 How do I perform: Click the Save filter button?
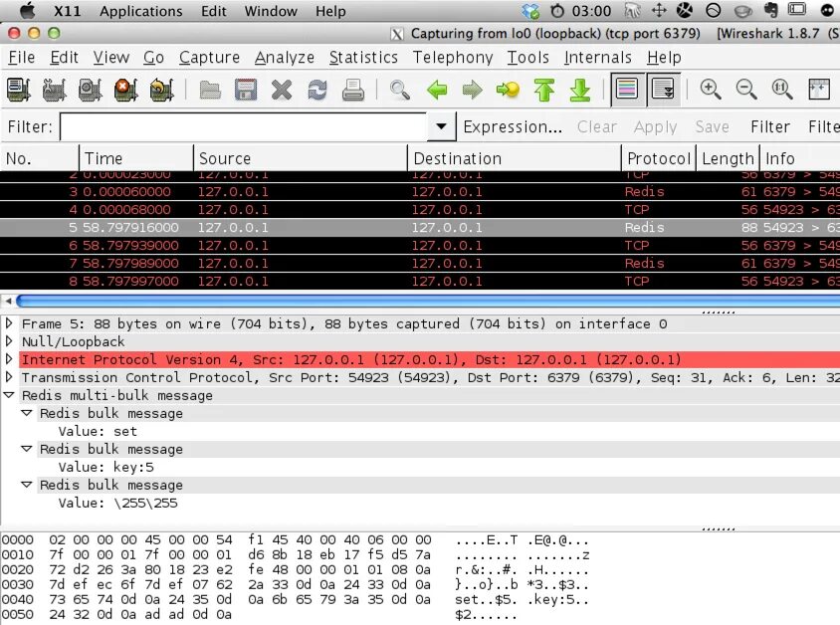(712, 127)
